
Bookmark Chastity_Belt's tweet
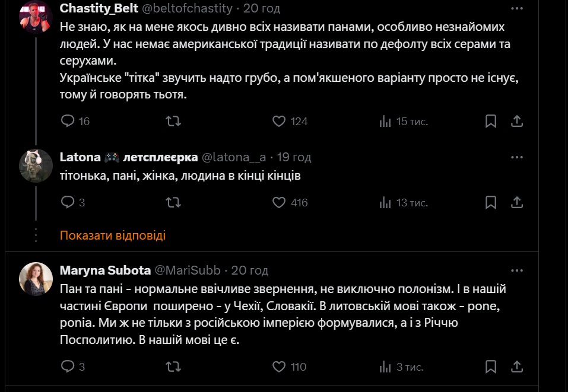point(491,121)
